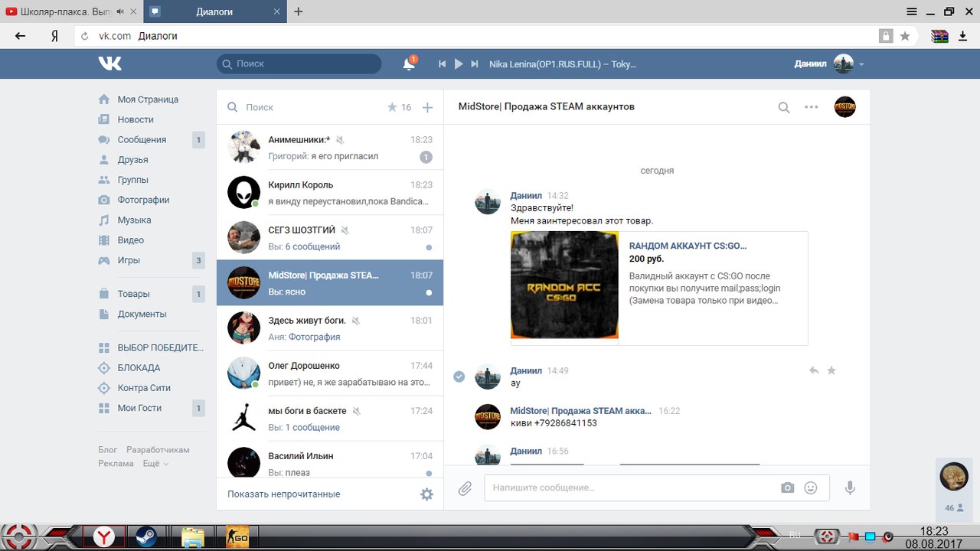Click the Музыка note icon
Image resolution: width=980 pixels, height=551 pixels.
click(103, 220)
